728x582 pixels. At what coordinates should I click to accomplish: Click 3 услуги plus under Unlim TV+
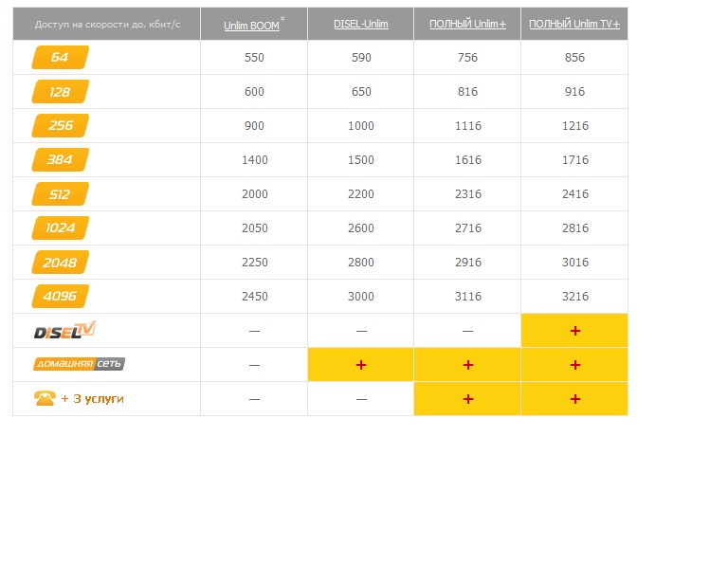coord(575,399)
